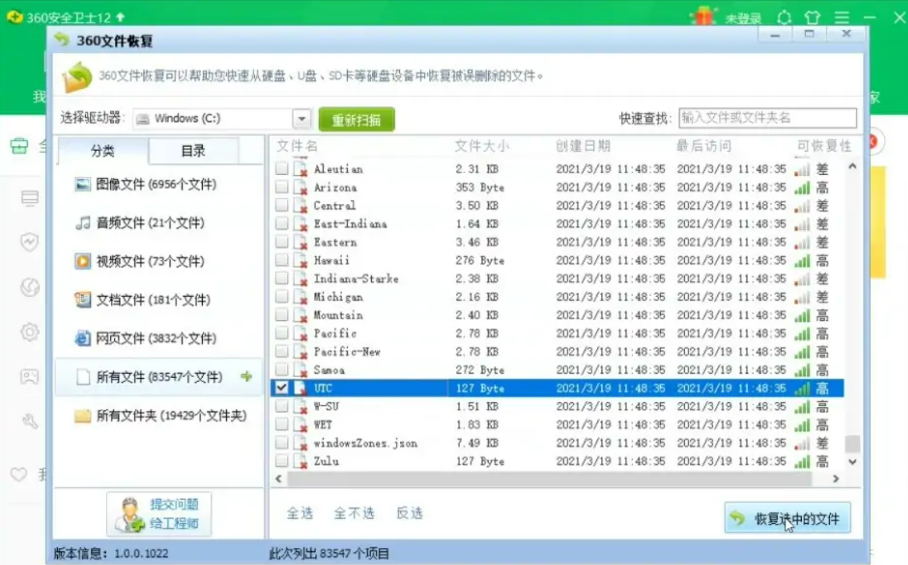The image size is (908, 565).
Task: Sort by 最后访问 column header
Action: [704, 146]
